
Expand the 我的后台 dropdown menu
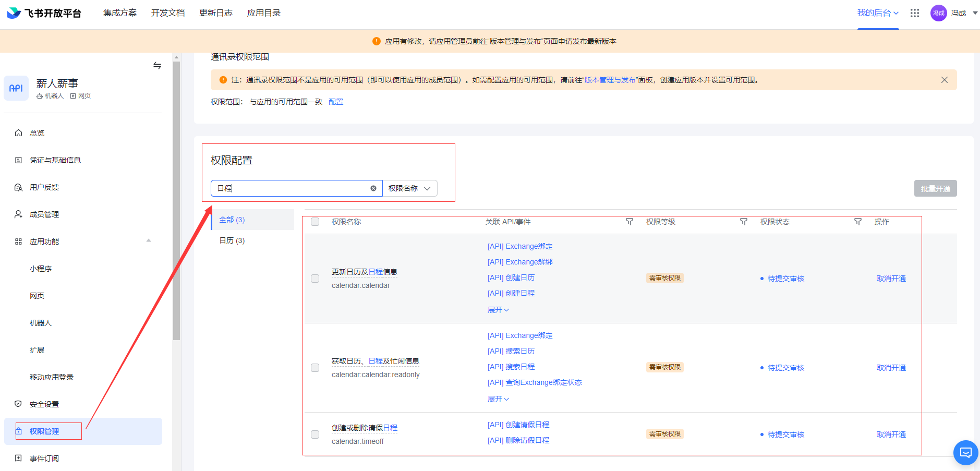[x=878, y=13]
